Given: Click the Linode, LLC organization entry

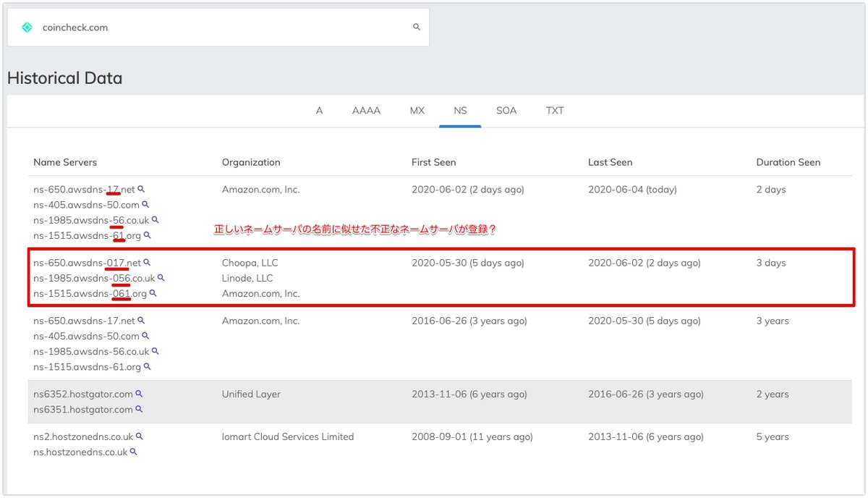Looking at the screenshot, I should point(247,278).
